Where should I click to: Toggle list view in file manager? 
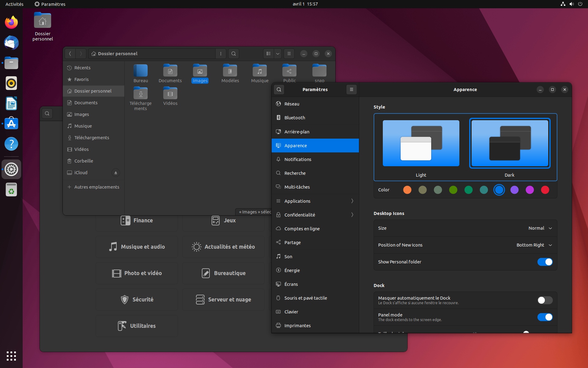coord(269,54)
